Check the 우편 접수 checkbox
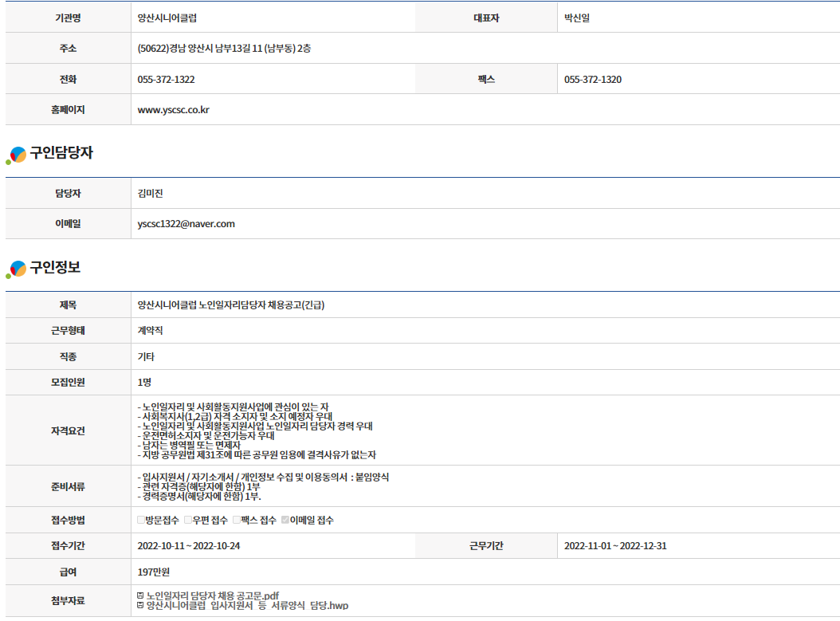The width and height of the screenshot is (840, 621). [x=188, y=519]
